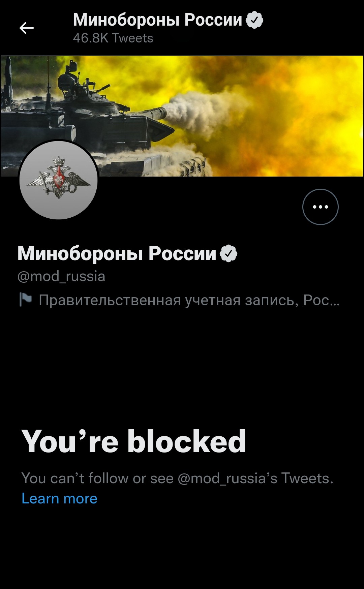Tap the You're blocked heading

(134, 441)
